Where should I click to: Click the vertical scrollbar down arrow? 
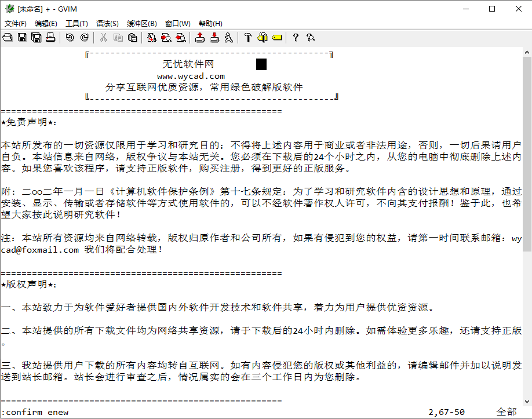pos(527,400)
